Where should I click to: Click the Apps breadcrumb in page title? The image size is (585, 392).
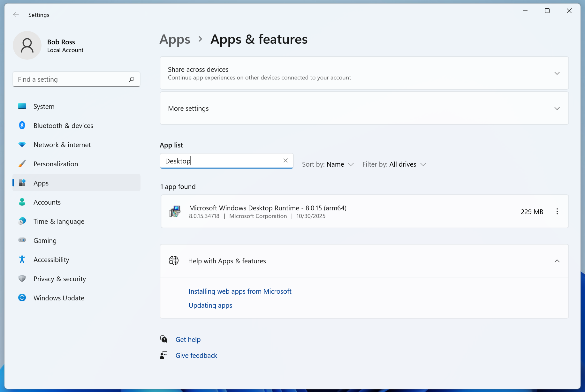[x=175, y=40]
